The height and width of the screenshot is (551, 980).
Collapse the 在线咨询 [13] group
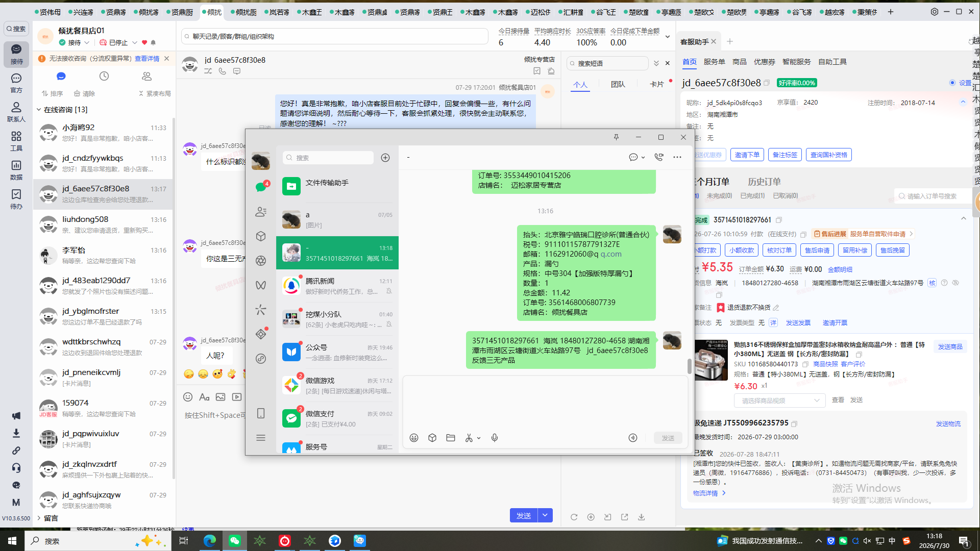[39, 110]
